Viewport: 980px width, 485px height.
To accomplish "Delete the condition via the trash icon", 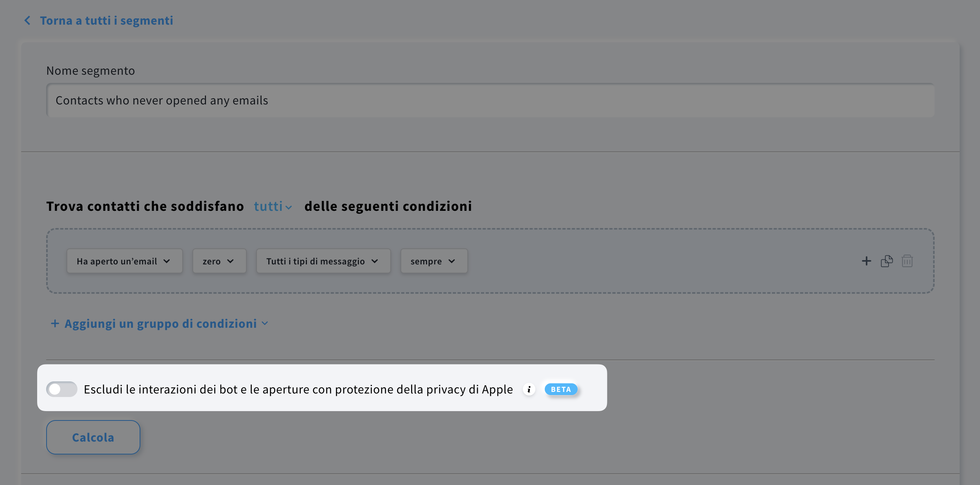I will point(907,261).
